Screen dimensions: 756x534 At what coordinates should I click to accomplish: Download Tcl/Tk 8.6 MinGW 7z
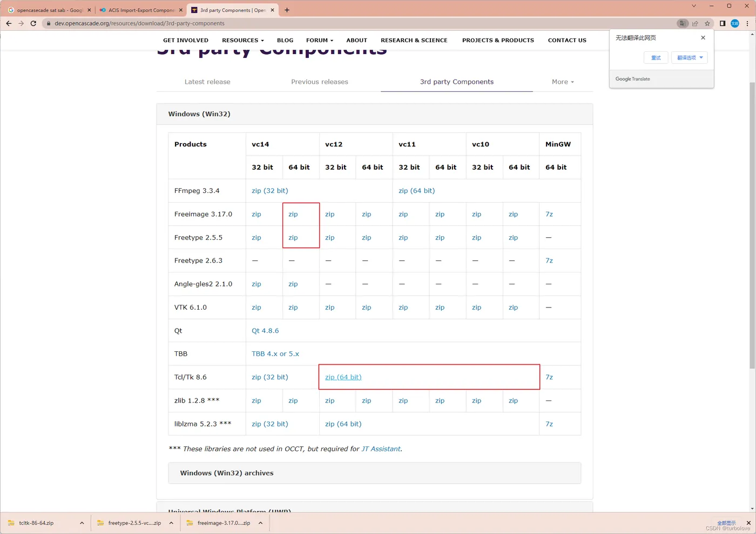549,377
